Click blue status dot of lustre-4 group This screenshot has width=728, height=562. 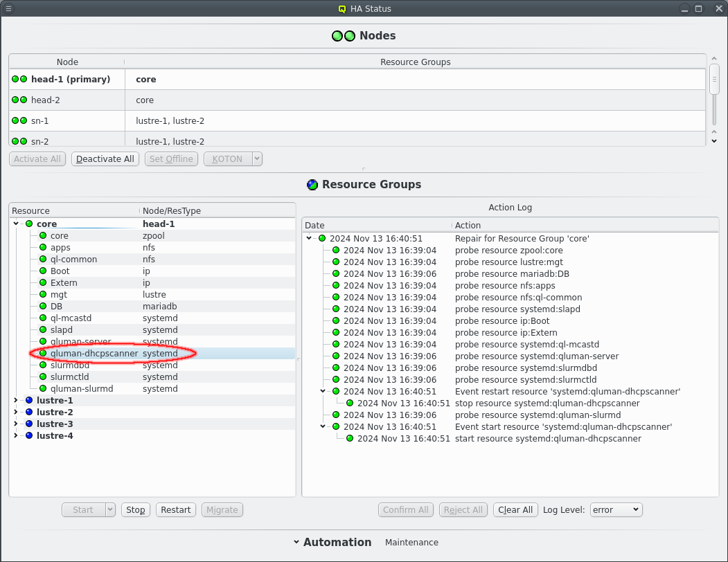[x=29, y=435]
